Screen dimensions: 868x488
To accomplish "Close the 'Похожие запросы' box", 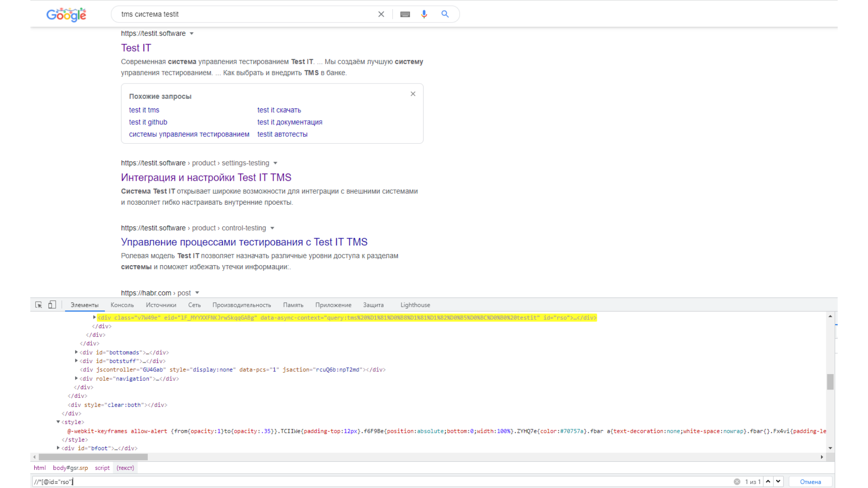I will click(x=413, y=94).
